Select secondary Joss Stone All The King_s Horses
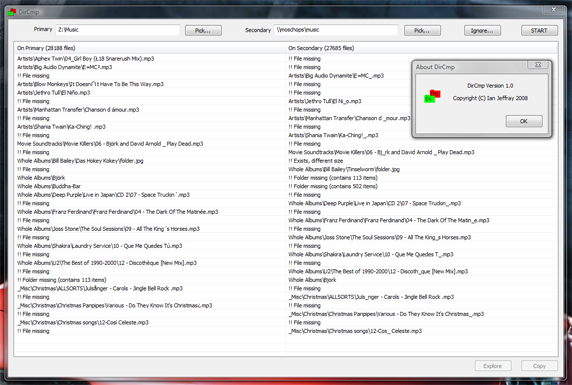Viewport: 572px width, 385px height. pyautogui.click(x=380, y=237)
